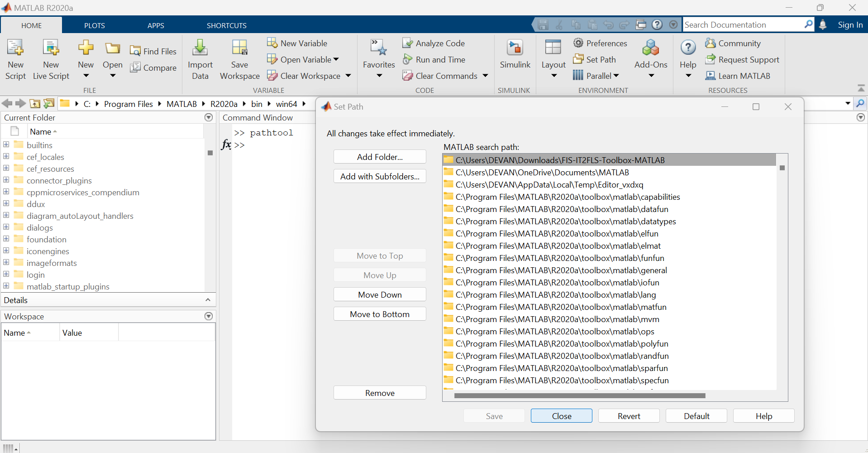Click Revert button
868x453 pixels.
pyautogui.click(x=629, y=416)
